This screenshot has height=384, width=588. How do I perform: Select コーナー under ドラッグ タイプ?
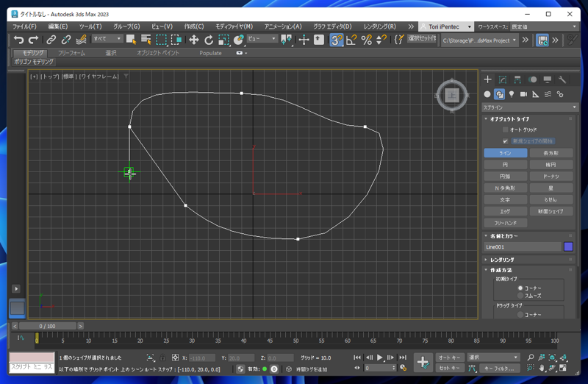click(x=520, y=315)
